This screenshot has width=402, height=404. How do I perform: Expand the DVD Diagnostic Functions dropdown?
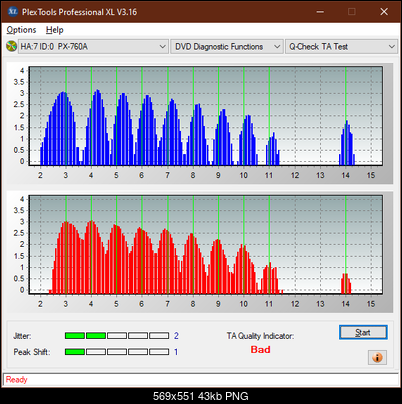pyautogui.click(x=227, y=47)
